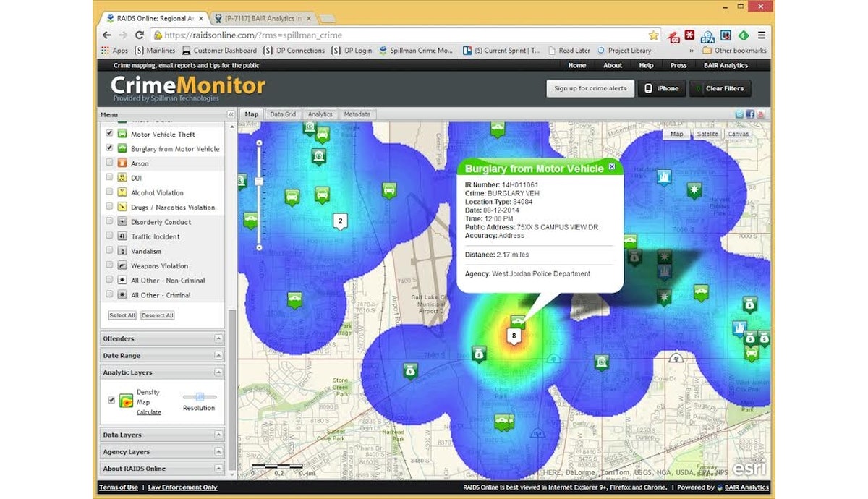Image resolution: width=868 pixels, height=499 pixels.
Task: Enable the DUI crime type checkbox
Action: [109, 178]
